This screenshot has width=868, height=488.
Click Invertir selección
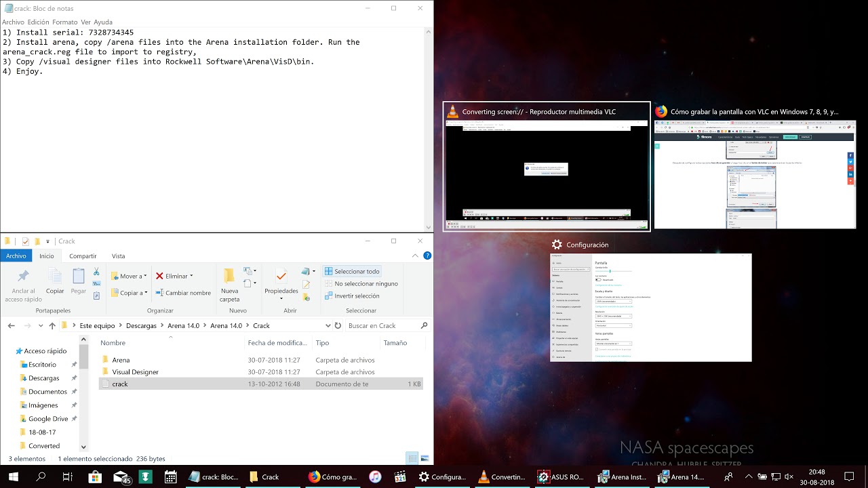[351, 296]
